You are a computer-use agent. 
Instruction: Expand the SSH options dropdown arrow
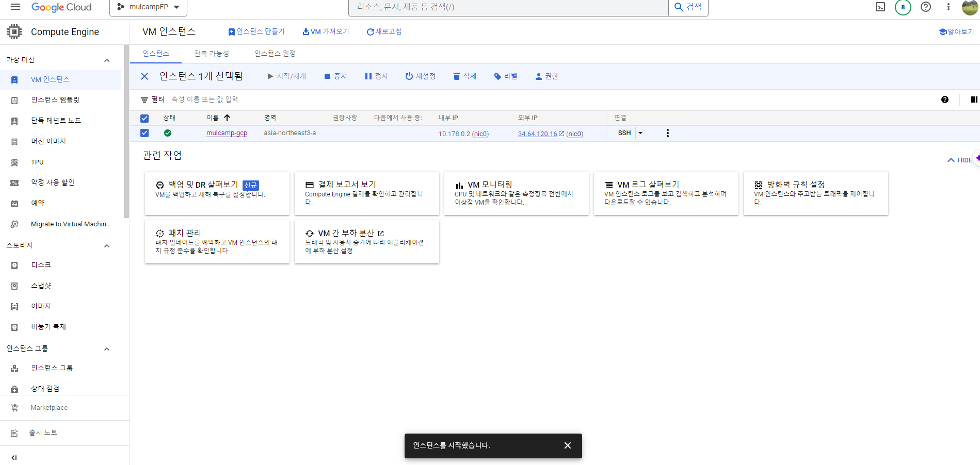(640, 133)
